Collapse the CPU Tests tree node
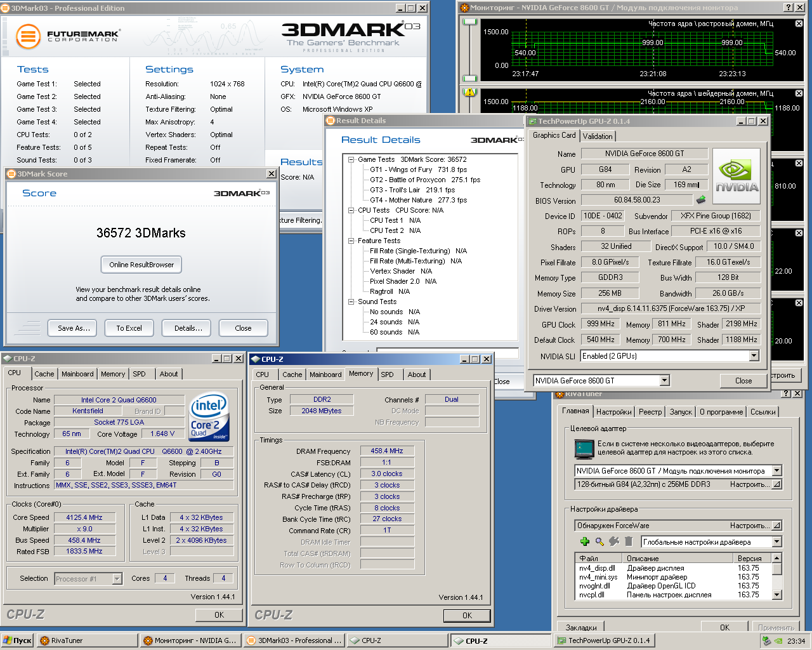The height and width of the screenshot is (650, 812). point(351,210)
